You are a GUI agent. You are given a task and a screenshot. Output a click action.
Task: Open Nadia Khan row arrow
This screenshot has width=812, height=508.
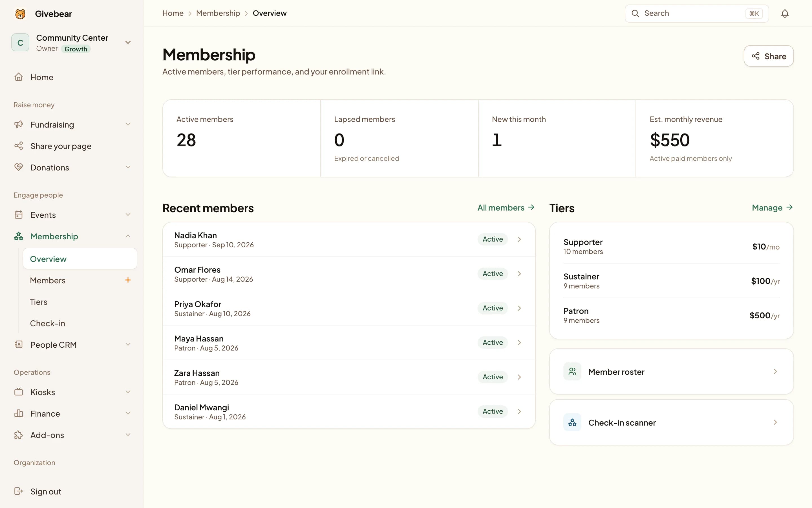pyautogui.click(x=519, y=239)
